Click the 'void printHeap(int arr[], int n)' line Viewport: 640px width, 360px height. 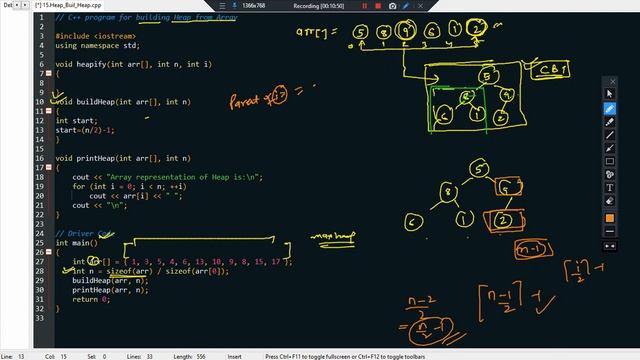coord(123,158)
